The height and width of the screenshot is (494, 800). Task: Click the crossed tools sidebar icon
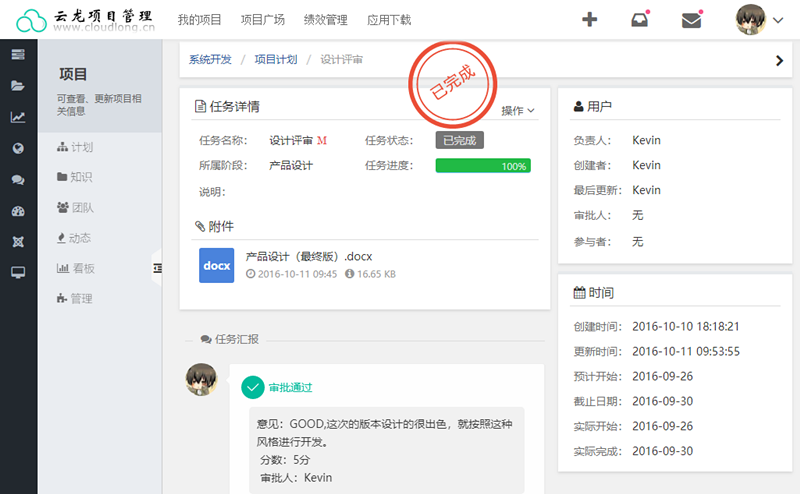pos(18,241)
